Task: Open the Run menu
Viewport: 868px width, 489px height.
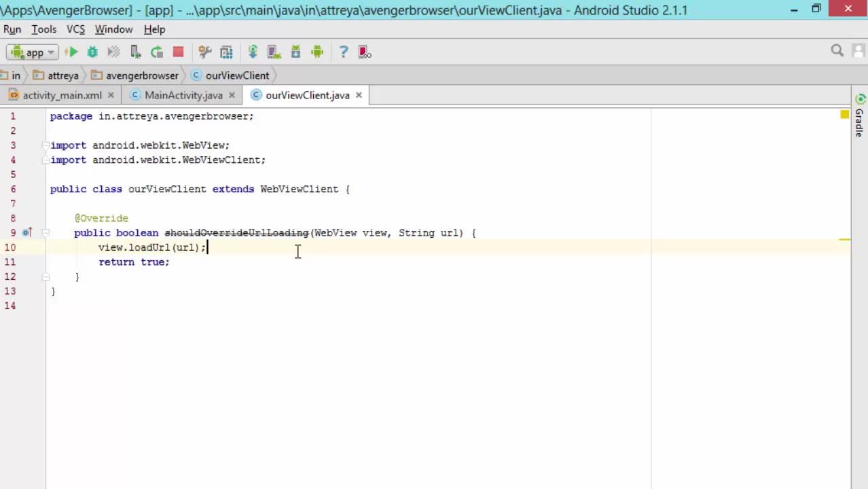Action: 12,29
